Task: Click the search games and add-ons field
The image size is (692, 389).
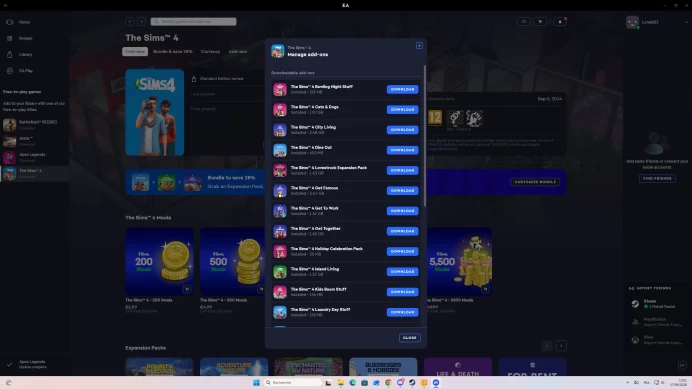Action: (193, 22)
